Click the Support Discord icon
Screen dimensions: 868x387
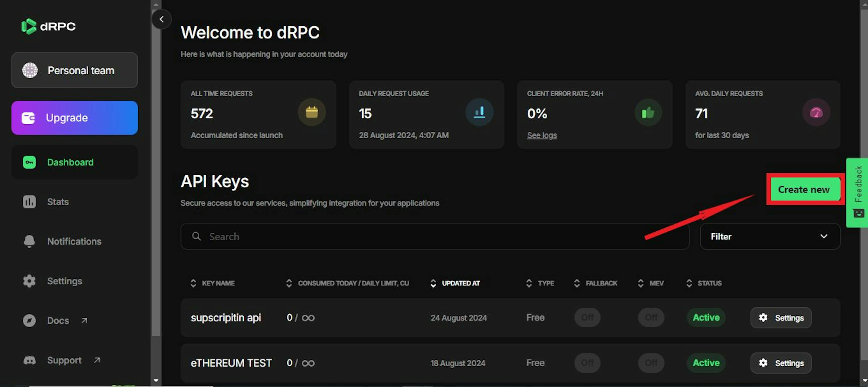coord(29,360)
